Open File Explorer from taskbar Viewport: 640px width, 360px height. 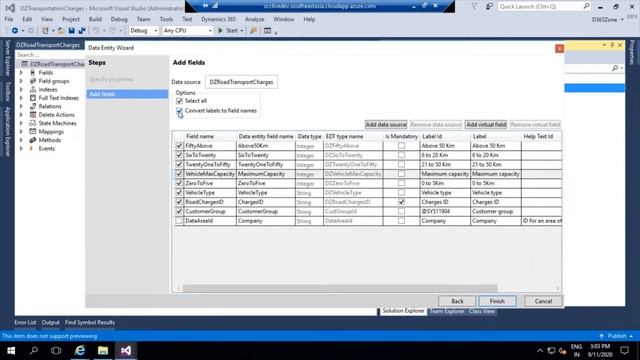click(103, 351)
